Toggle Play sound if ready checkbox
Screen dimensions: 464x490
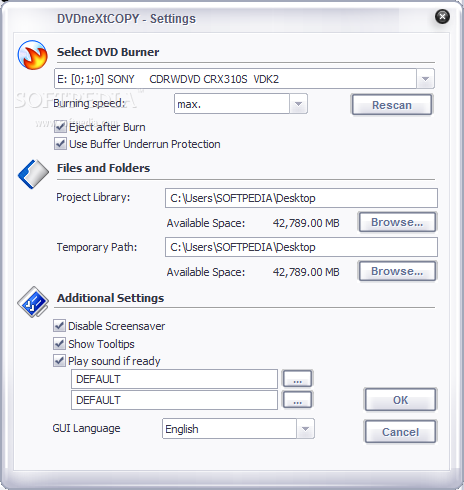pyautogui.click(x=59, y=361)
